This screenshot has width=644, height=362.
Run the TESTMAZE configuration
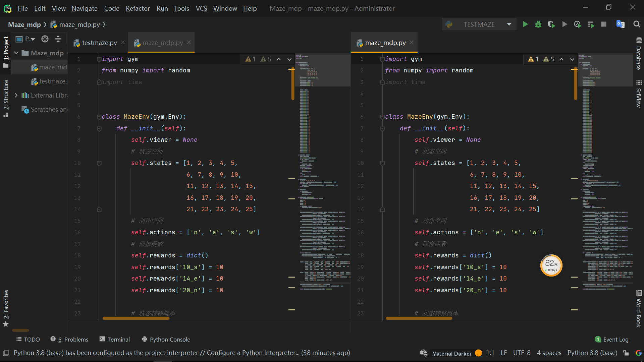[x=525, y=24]
